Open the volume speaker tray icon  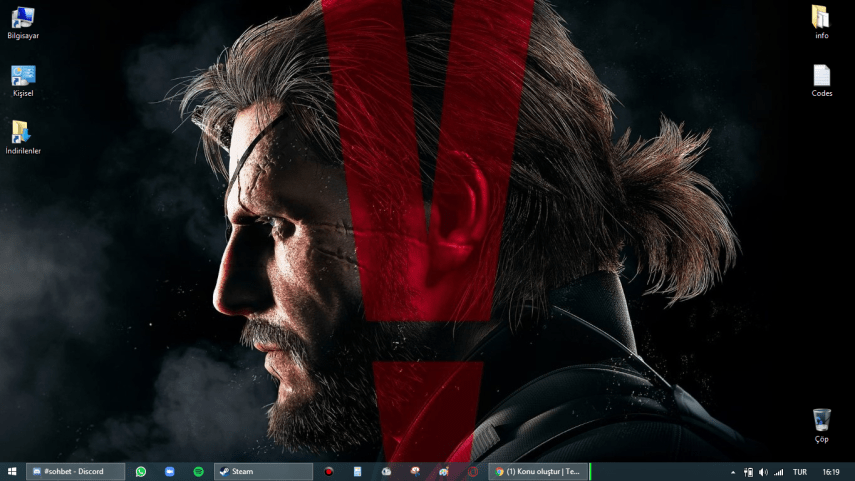tap(763, 472)
